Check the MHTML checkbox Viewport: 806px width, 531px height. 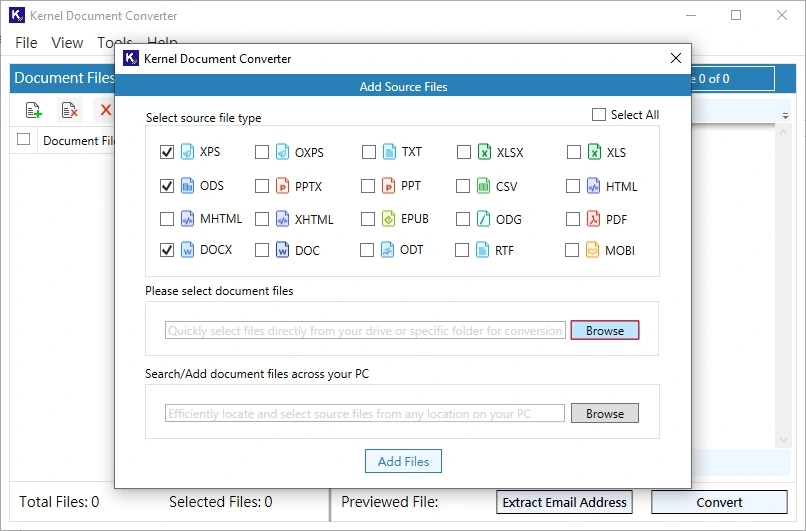coord(167,219)
